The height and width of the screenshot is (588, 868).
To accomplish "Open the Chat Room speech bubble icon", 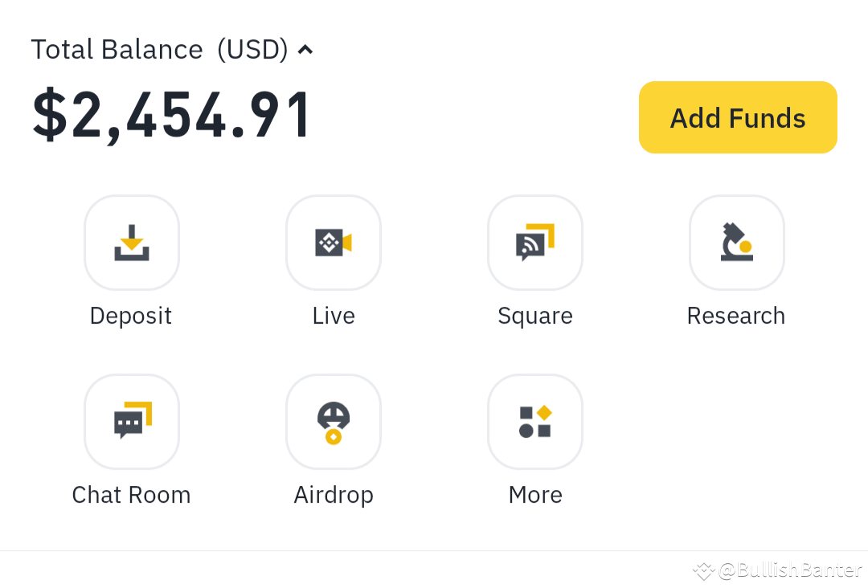I will point(131,421).
